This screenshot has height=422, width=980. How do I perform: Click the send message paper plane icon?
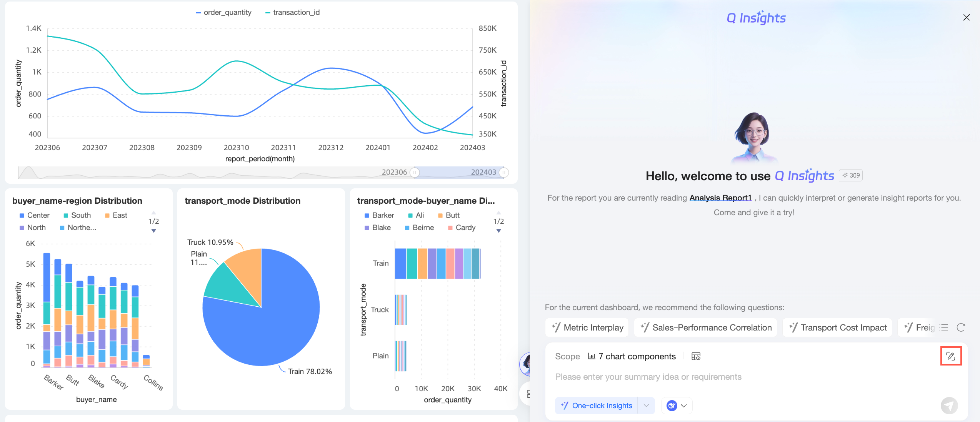(949, 405)
